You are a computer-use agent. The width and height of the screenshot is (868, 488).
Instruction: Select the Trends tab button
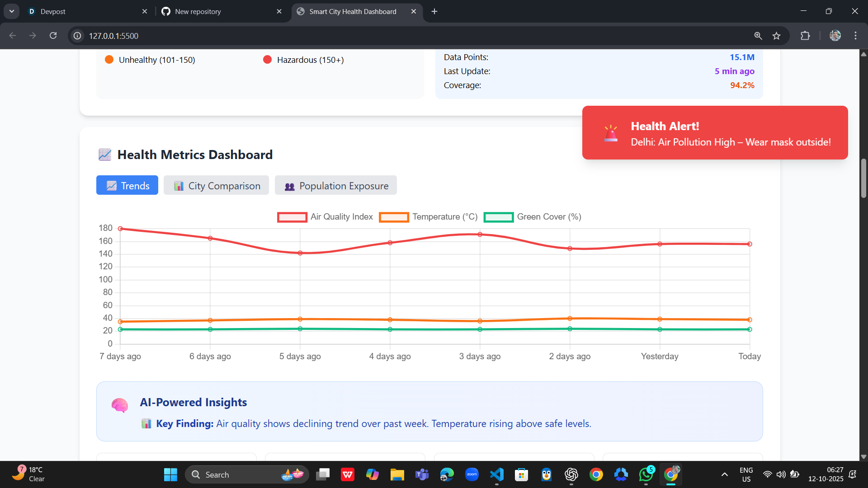tap(127, 185)
